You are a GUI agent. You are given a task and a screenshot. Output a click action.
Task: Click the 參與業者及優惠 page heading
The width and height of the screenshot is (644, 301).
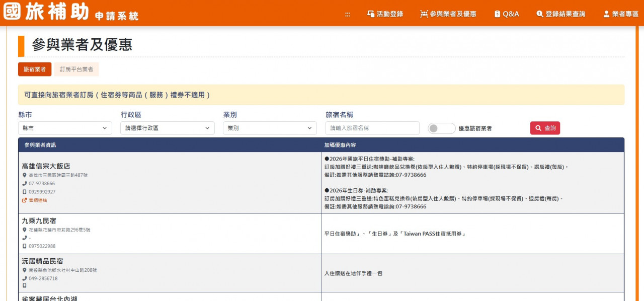pos(82,45)
